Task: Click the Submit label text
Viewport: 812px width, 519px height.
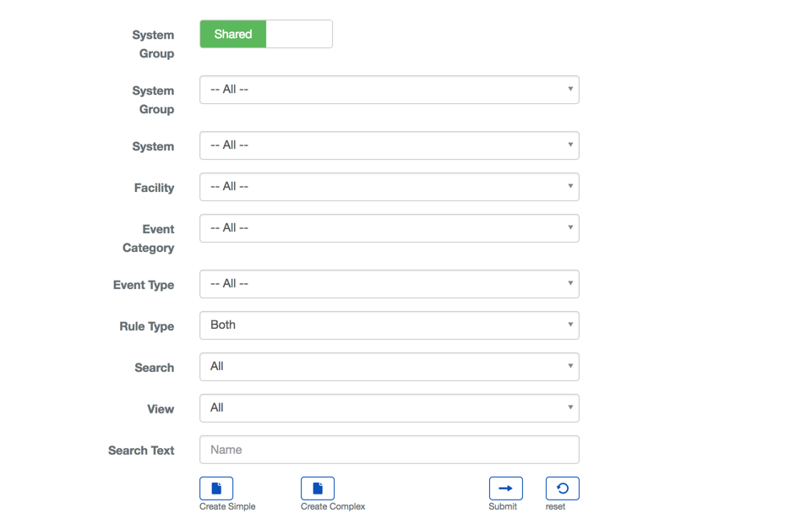Action: (503, 506)
